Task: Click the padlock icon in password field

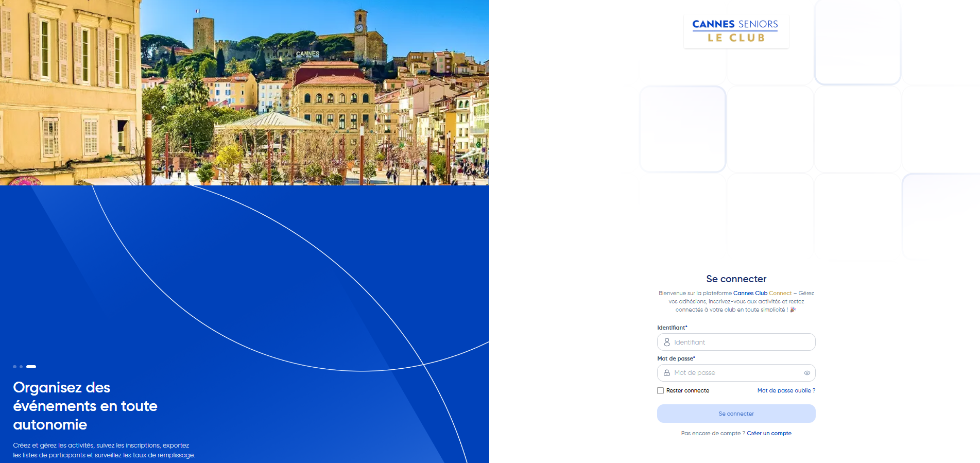Action: click(667, 373)
